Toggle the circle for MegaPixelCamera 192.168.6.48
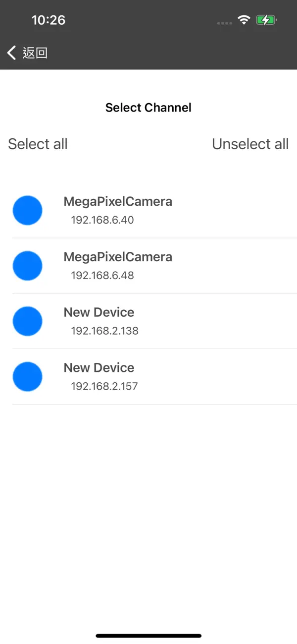This screenshot has height=644, width=297. coord(27,265)
